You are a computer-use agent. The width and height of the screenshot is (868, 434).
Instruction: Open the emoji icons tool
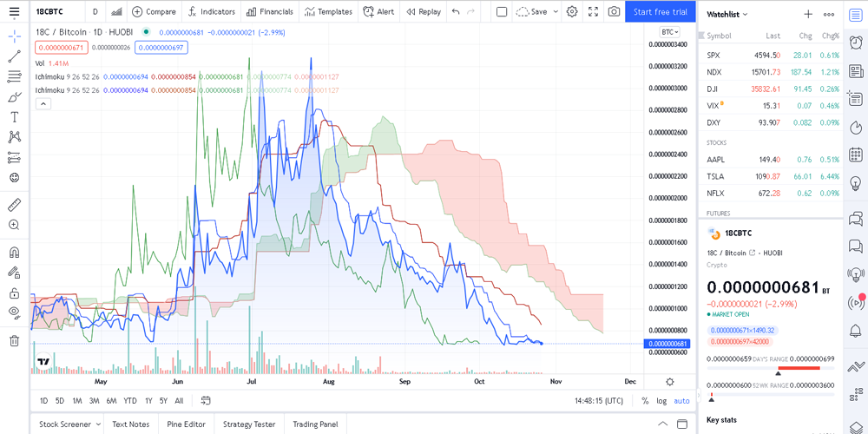pos(15,178)
